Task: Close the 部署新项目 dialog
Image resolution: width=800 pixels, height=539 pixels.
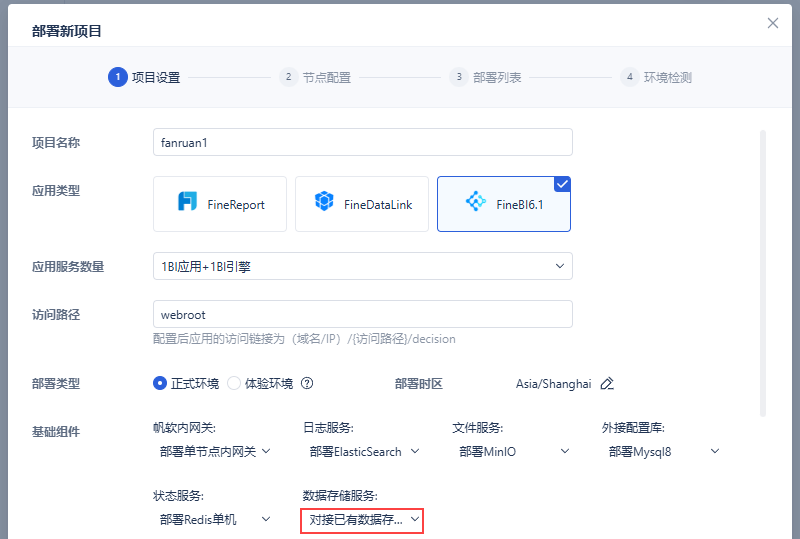Action: point(772,23)
